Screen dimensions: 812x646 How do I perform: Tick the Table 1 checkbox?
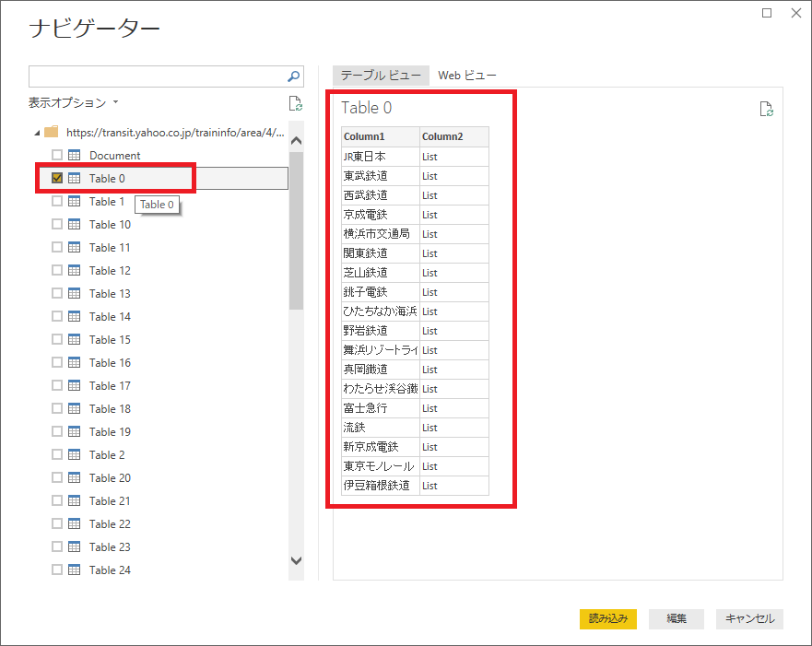pyautogui.click(x=57, y=202)
